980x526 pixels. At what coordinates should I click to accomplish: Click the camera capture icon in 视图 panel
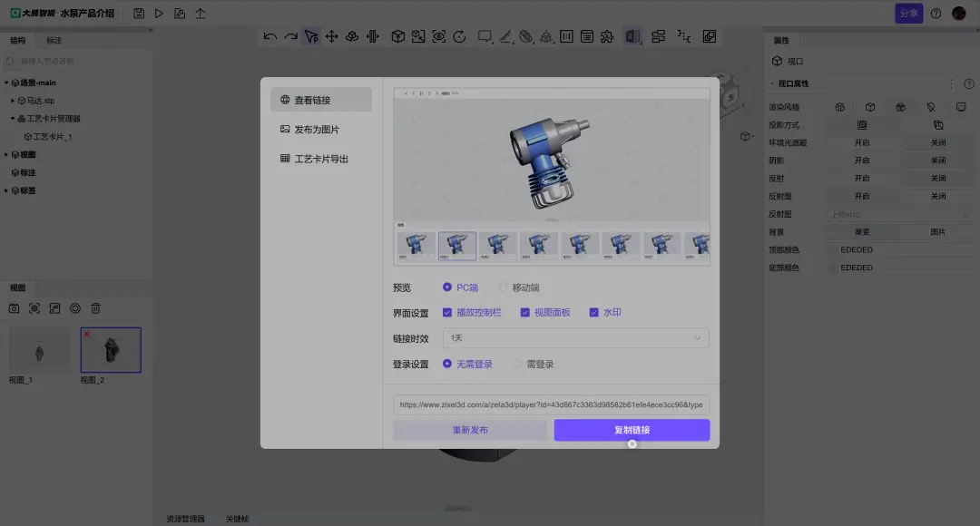[x=14, y=308]
